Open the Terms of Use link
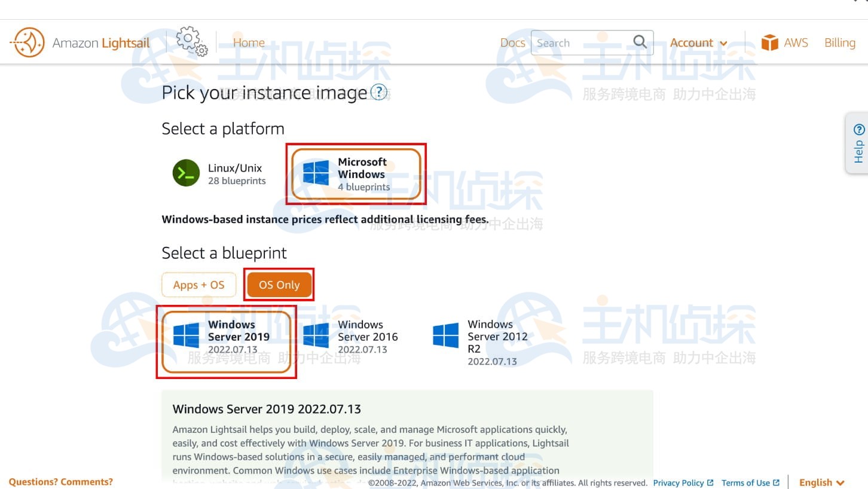This screenshot has height=489, width=868. pyautogui.click(x=745, y=482)
